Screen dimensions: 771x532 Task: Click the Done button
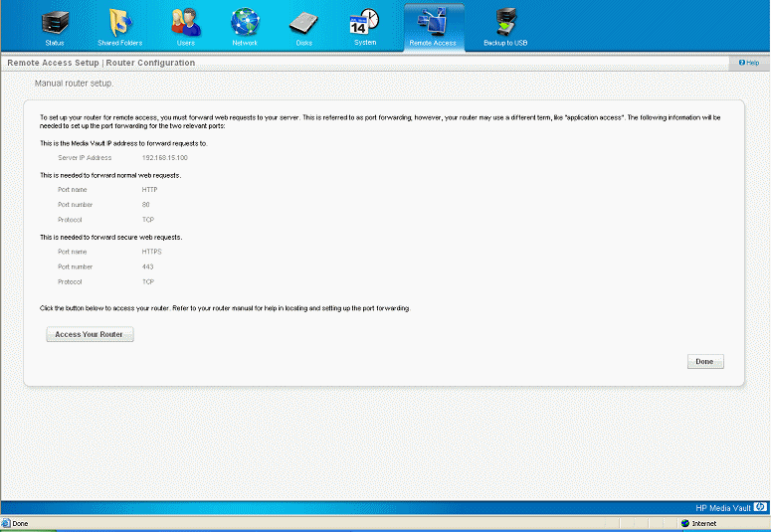[x=704, y=361]
